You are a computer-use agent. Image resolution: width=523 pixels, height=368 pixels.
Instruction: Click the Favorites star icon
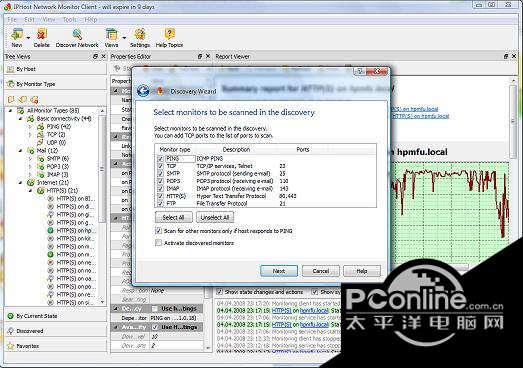pos(11,346)
